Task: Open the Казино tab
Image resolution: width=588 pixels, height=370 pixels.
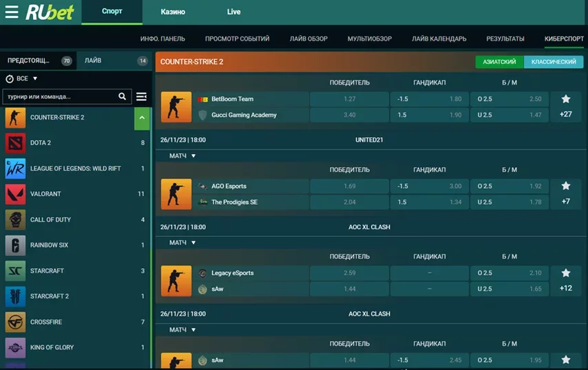Action: (173, 12)
